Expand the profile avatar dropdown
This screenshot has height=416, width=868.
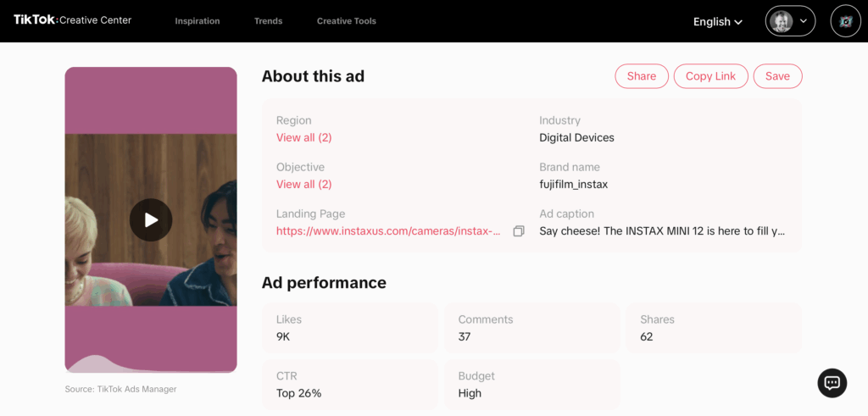(x=790, y=21)
